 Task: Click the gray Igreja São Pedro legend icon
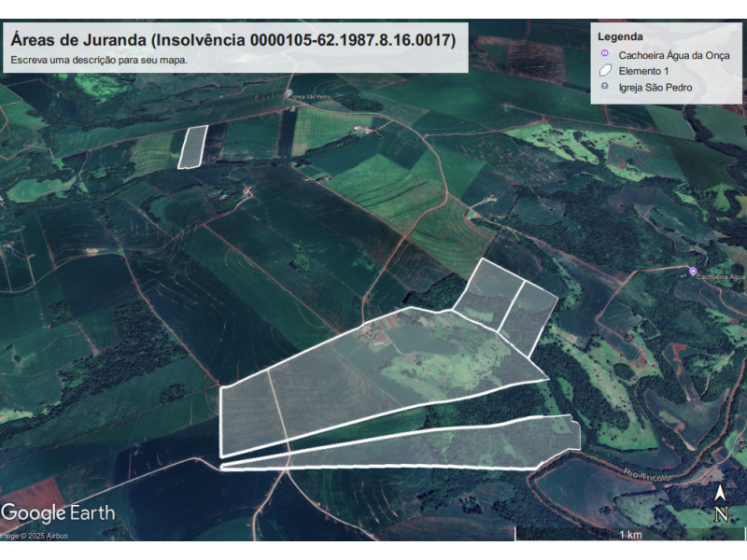[605, 88]
